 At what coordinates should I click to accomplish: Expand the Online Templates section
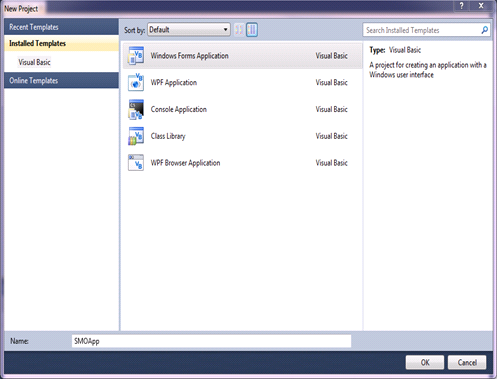point(61,80)
